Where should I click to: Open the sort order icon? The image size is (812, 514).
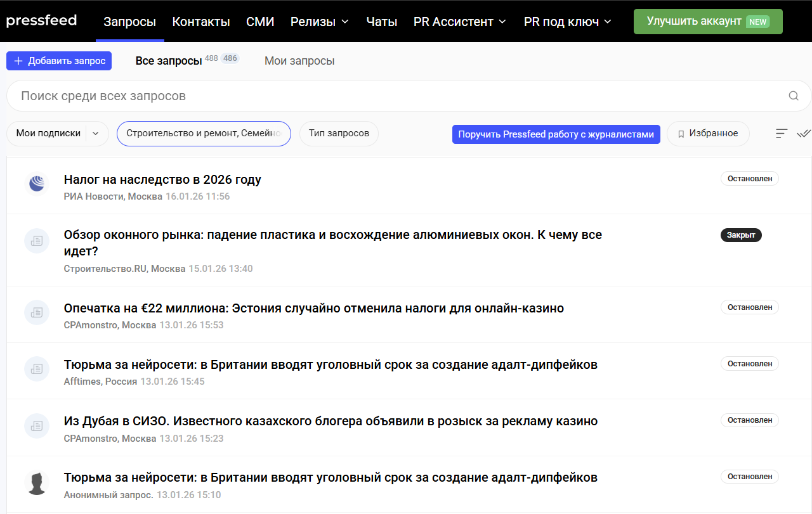782,134
